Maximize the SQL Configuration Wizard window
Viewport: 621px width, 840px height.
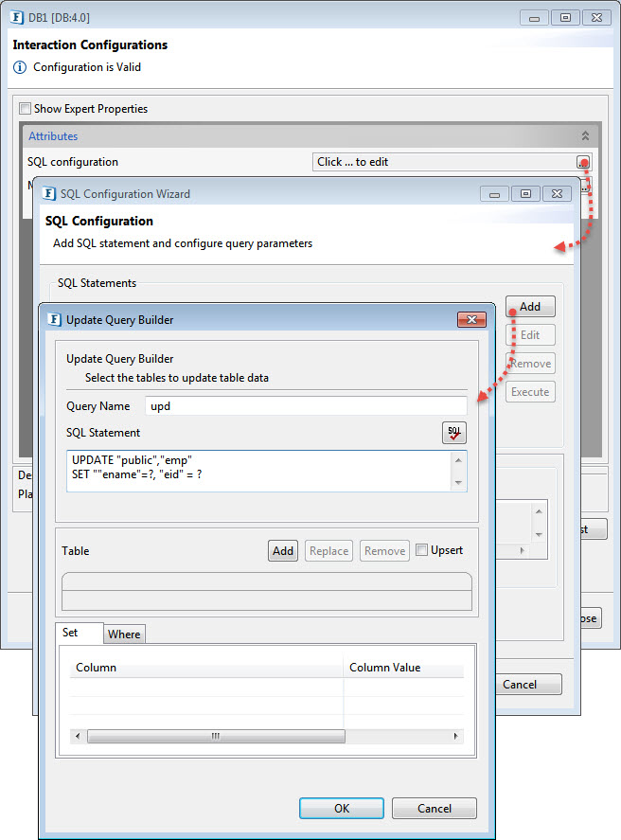tap(525, 194)
